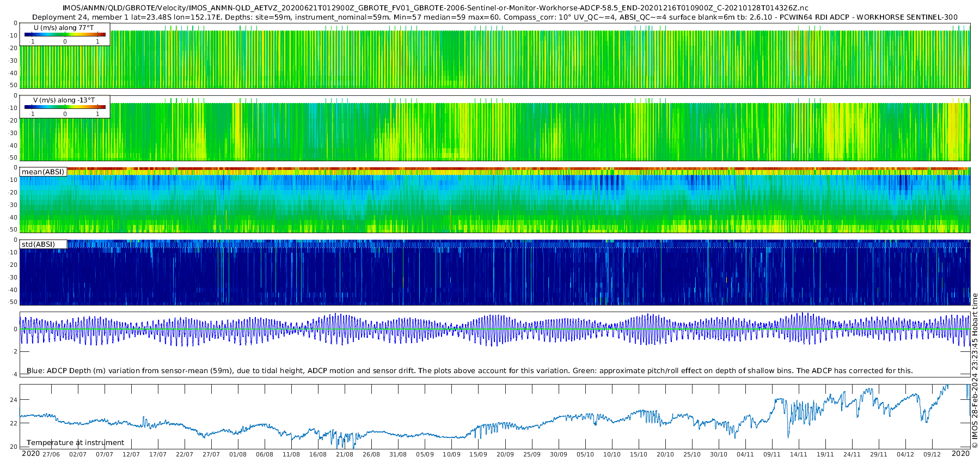Click the 'U (m/s) along 77°T' legend title
The width and height of the screenshot is (980, 463).
pos(63,27)
